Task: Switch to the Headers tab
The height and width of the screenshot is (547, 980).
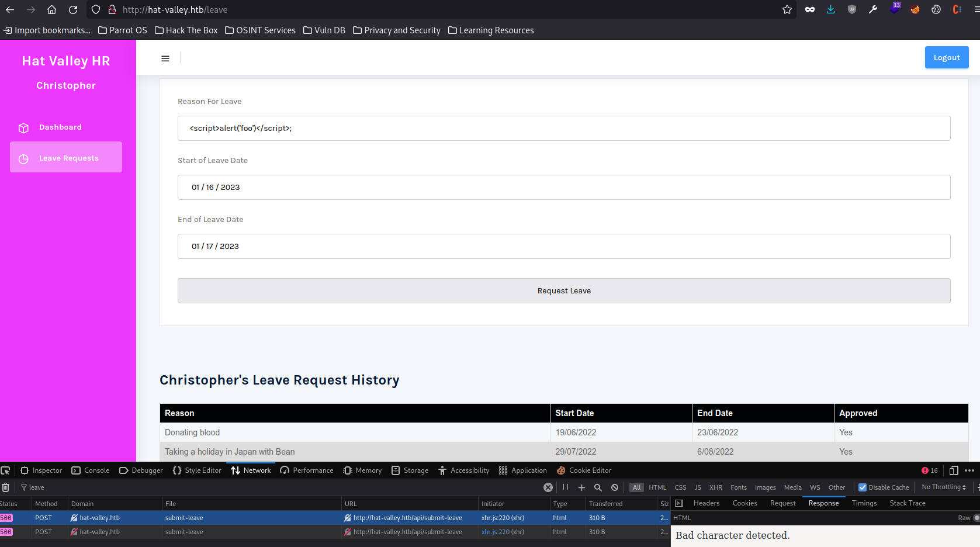Action: coord(706,503)
